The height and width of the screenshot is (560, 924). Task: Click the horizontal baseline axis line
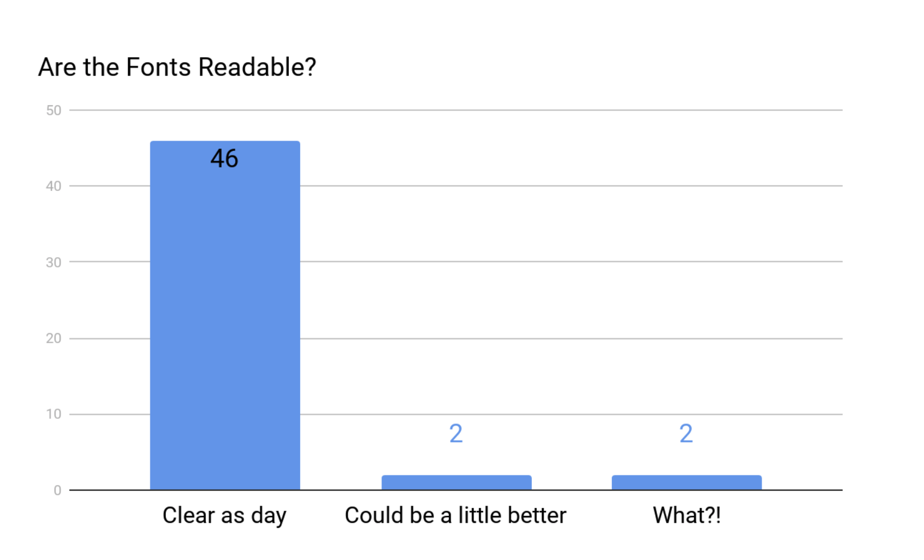pos(456,490)
